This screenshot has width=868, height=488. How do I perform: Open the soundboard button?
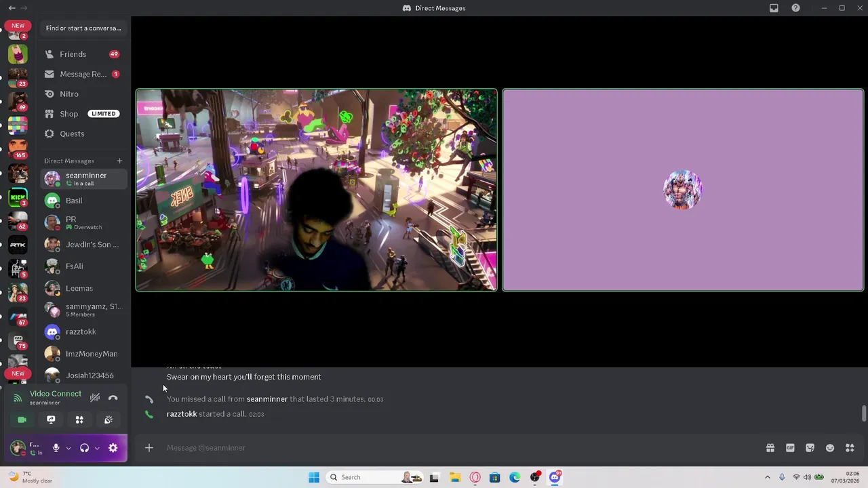(108, 420)
